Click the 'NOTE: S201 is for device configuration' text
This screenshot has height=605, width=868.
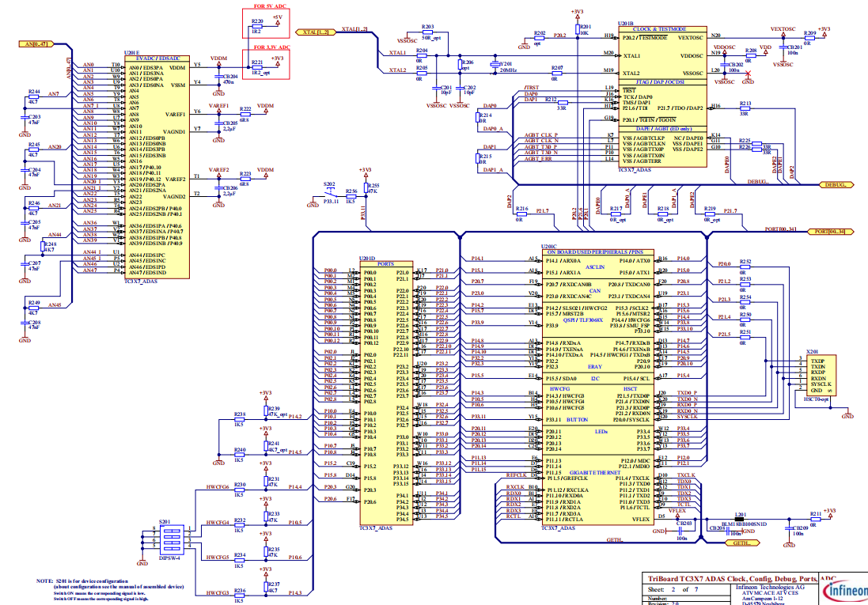(82, 581)
